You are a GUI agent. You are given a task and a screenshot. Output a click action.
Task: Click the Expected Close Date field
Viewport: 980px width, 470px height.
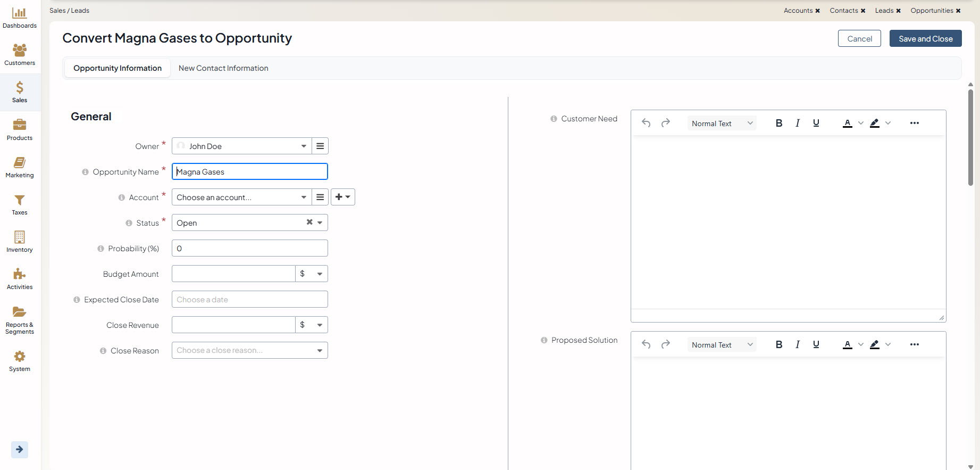point(249,300)
